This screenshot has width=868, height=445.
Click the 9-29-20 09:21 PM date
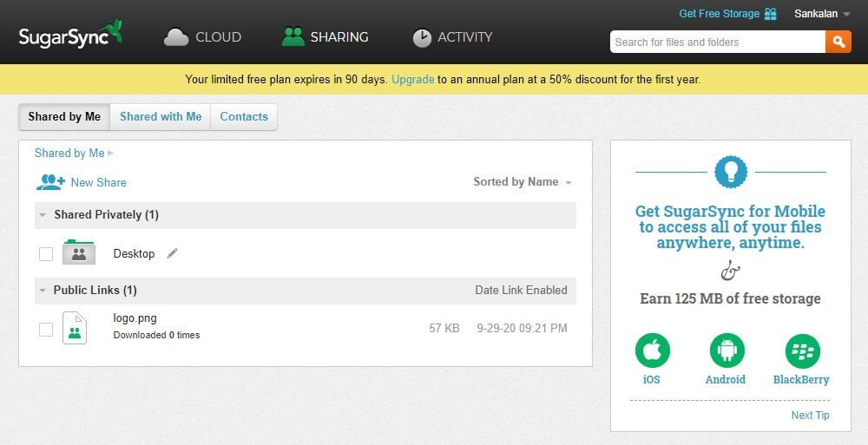click(522, 328)
